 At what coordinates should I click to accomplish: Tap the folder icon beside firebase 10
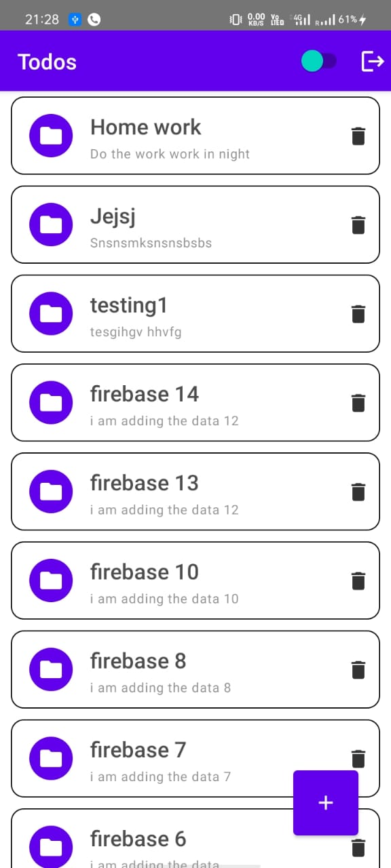point(51,580)
